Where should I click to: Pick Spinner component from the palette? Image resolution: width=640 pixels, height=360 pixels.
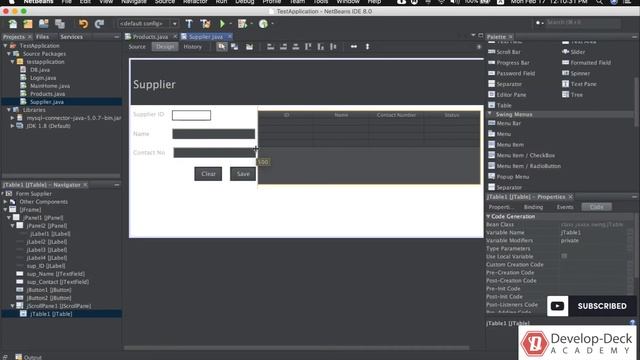pos(576,73)
